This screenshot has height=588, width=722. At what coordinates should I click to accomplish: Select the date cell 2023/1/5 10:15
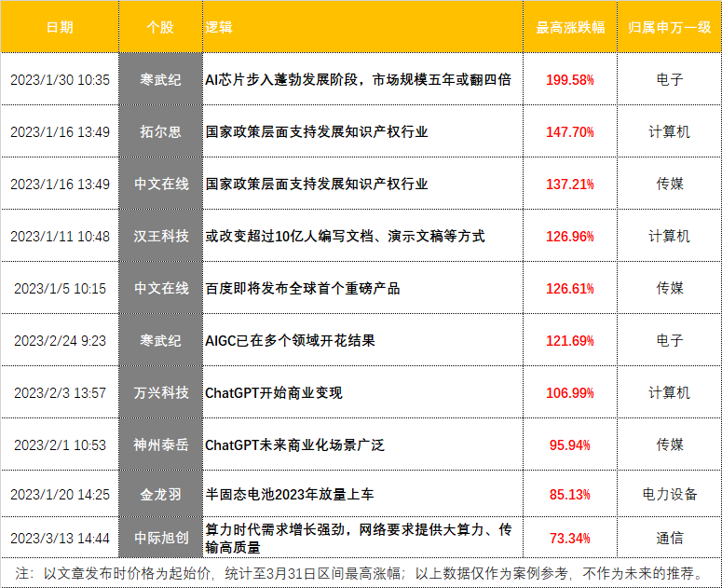point(60,289)
